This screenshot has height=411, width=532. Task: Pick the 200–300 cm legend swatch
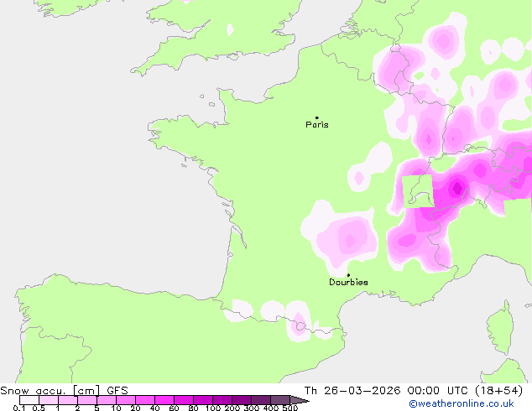pyautogui.click(x=242, y=400)
